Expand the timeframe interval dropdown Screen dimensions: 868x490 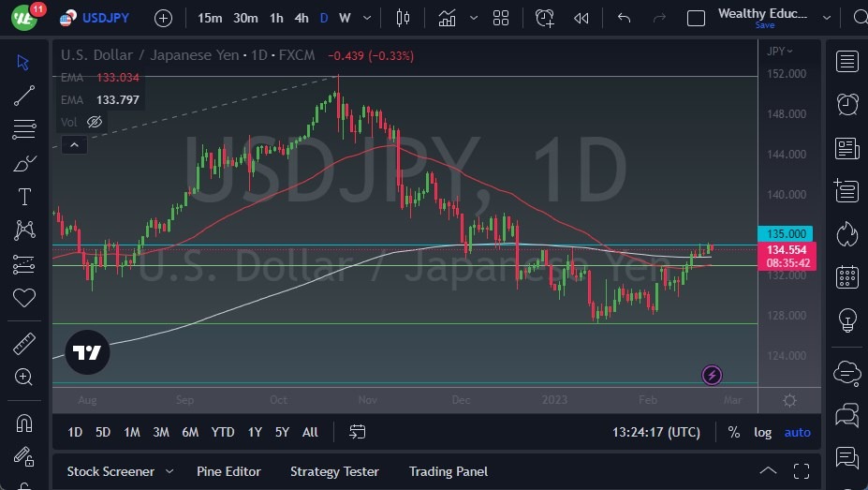(x=367, y=19)
